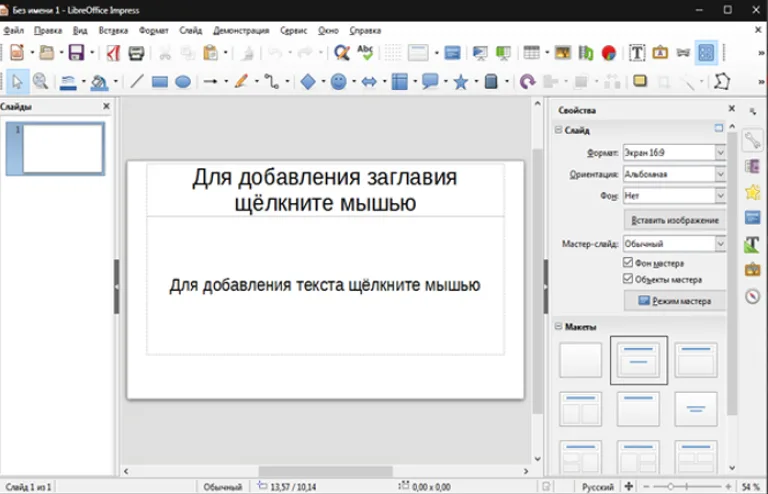The width and height of the screenshot is (768, 494).
Task: Open dropdown arrow beside stars tool
Action: (476, 82)
